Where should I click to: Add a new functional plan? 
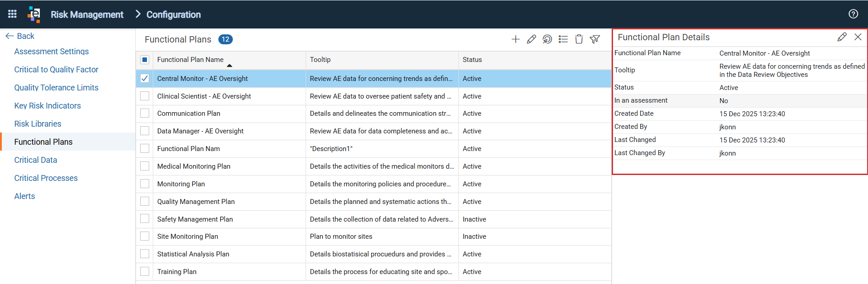[x=515, y=39]
